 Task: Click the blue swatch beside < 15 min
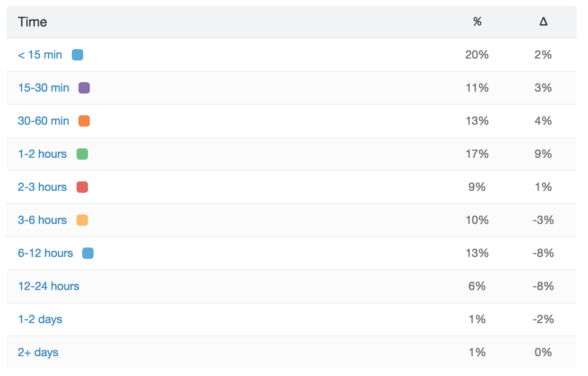coord(78,55)
